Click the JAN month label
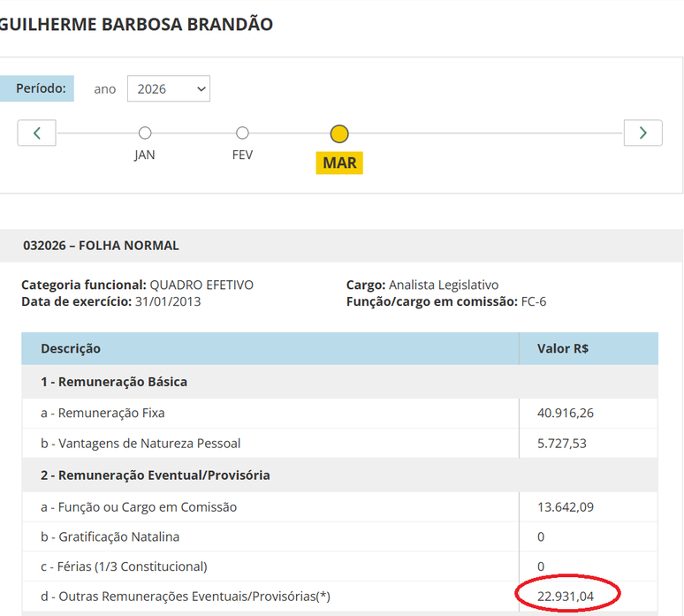 point(144,155)
